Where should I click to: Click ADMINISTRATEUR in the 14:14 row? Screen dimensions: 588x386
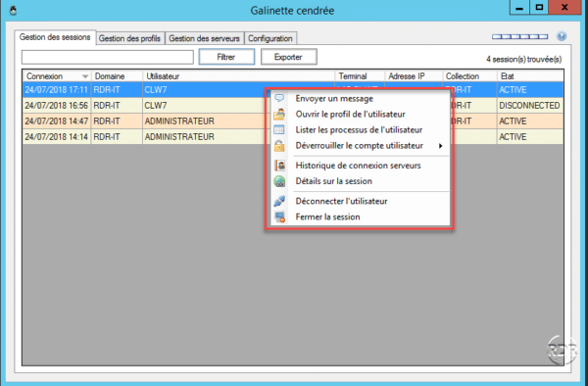coord(179,137)
